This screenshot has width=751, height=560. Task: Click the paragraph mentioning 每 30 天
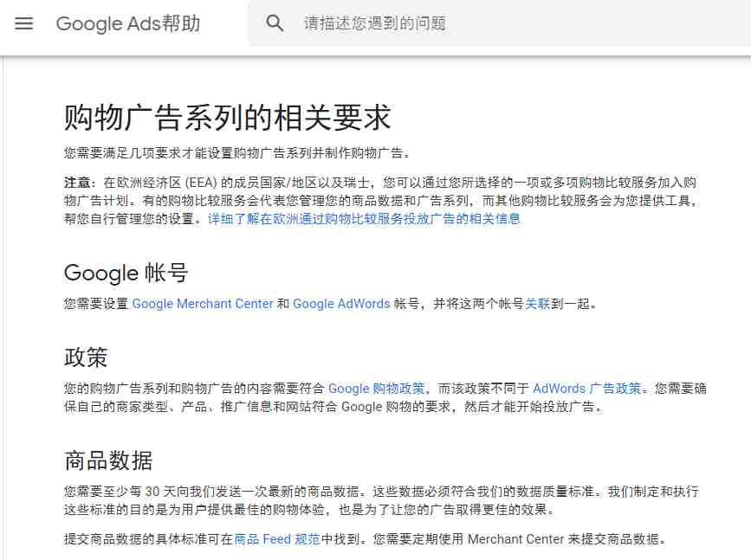381,500
